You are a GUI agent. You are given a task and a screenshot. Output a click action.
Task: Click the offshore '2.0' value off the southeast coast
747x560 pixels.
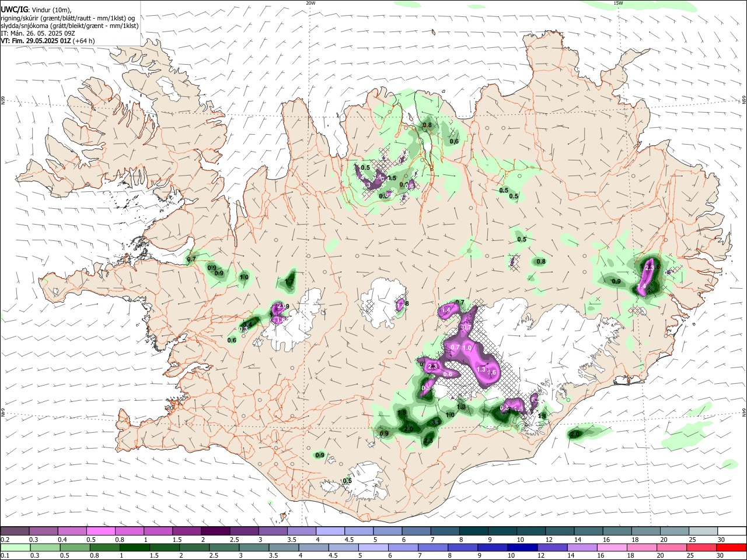coord(575,434)
